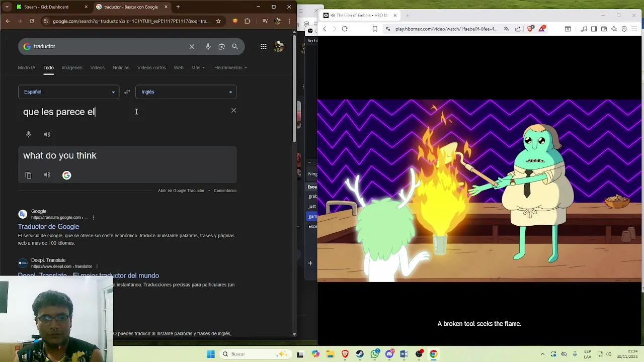Search the translation on Google
Viewport: 644px width, 362px height.
[x=67, y=175]
